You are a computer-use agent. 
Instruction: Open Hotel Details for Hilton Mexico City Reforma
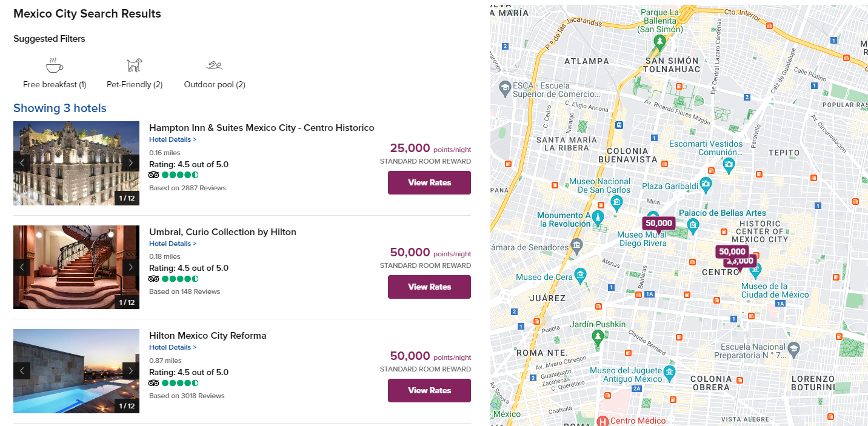[172, 347]
